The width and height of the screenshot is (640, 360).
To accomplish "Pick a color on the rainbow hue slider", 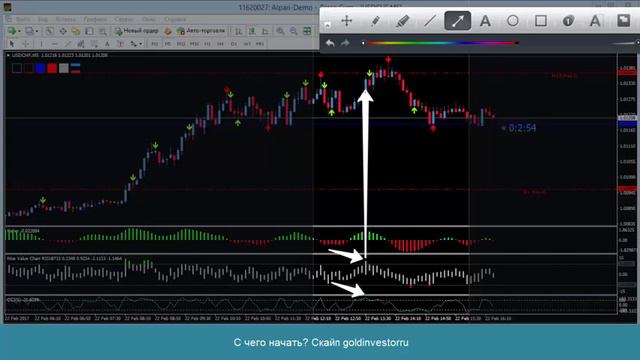I will [440, 43].
